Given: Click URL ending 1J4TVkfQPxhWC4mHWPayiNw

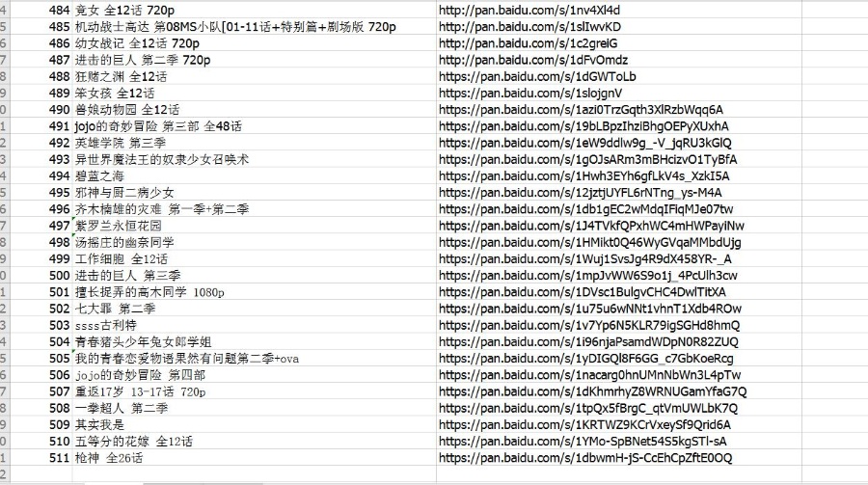Looking at the screenshot, I should click(592, 226).
